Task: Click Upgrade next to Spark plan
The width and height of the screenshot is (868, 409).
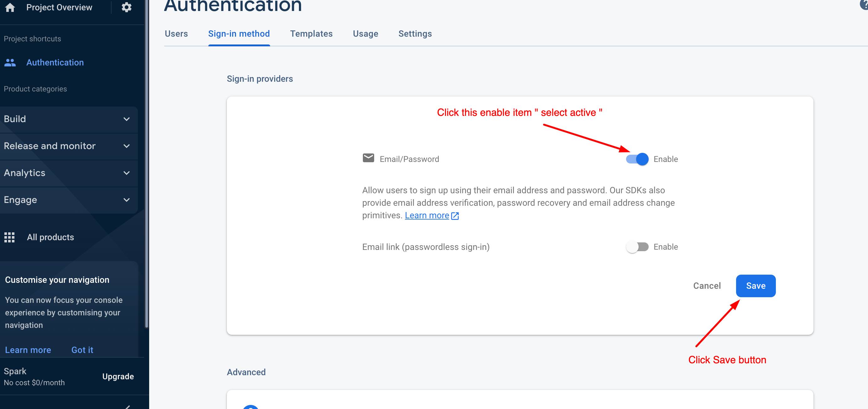Action: coord(118,376)
